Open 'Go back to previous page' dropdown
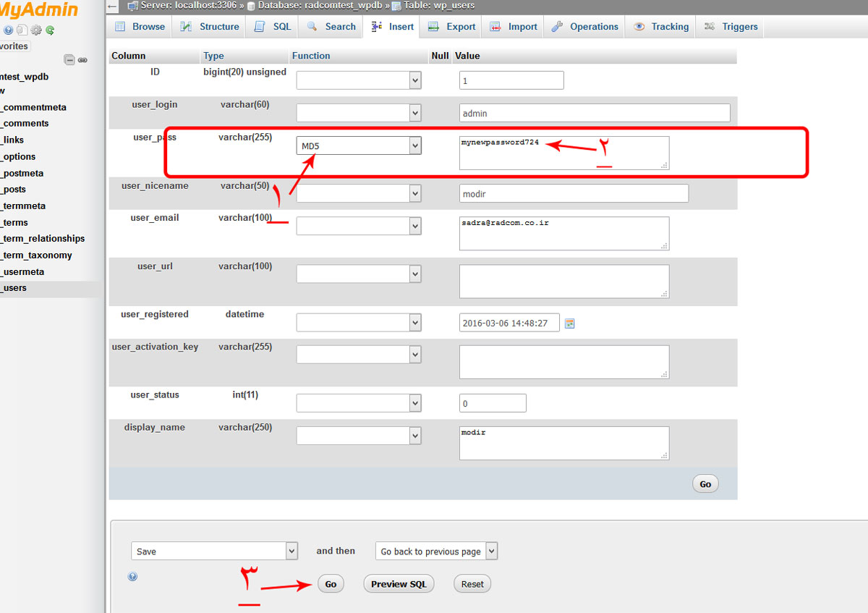 436,551
